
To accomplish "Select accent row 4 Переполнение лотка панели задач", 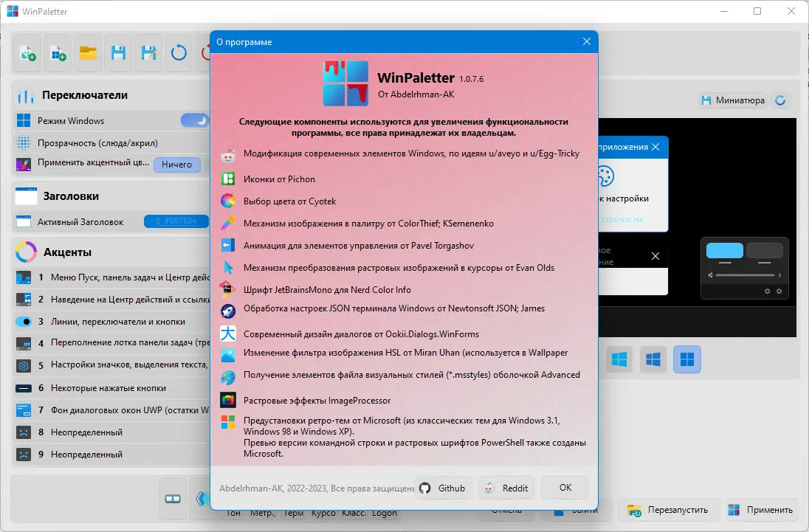I will [x=111, y=343].
